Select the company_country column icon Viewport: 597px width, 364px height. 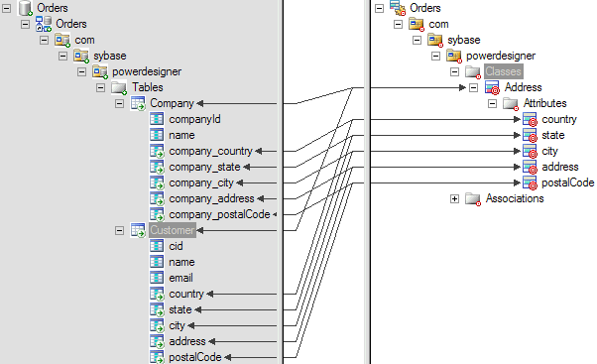157,151
